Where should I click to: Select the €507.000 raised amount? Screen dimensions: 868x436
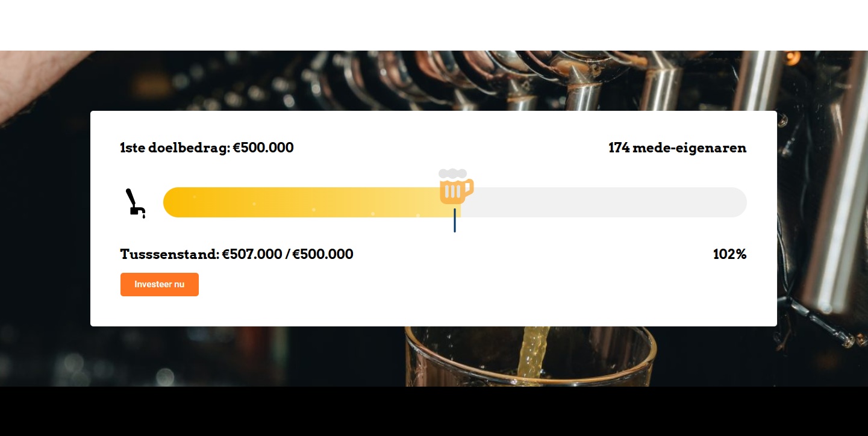(x=252, y=254)
